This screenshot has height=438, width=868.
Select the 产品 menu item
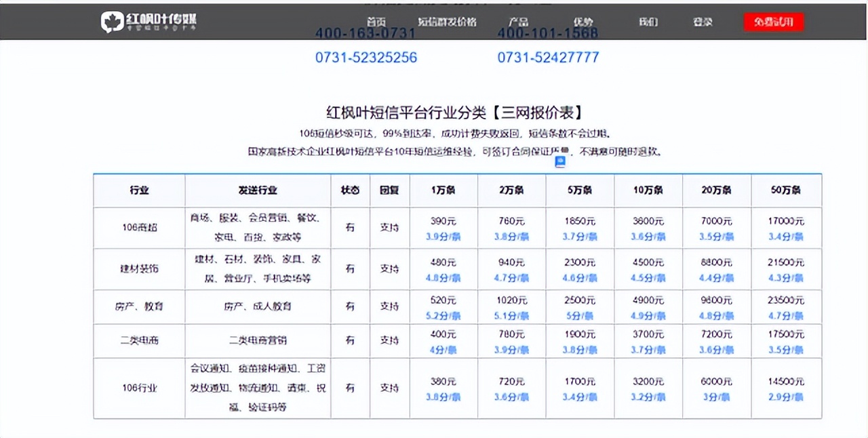click(x=519, y=22)
